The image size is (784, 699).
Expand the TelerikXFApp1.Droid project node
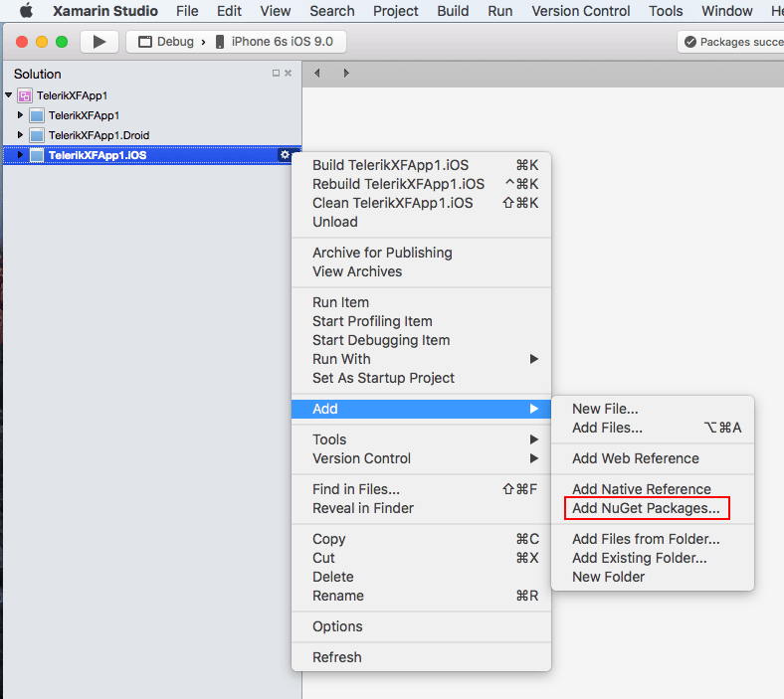[x=20, y=135]
